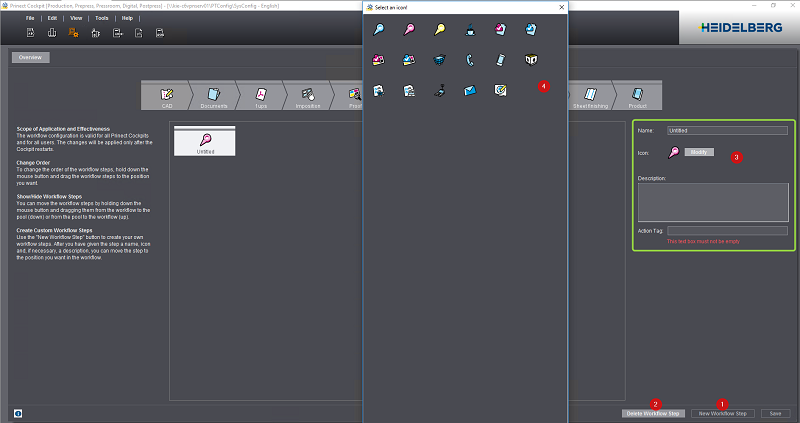Pick the blue envelope mail icon
This screenshot has width=800, height=423.
(x=470, y=91)
